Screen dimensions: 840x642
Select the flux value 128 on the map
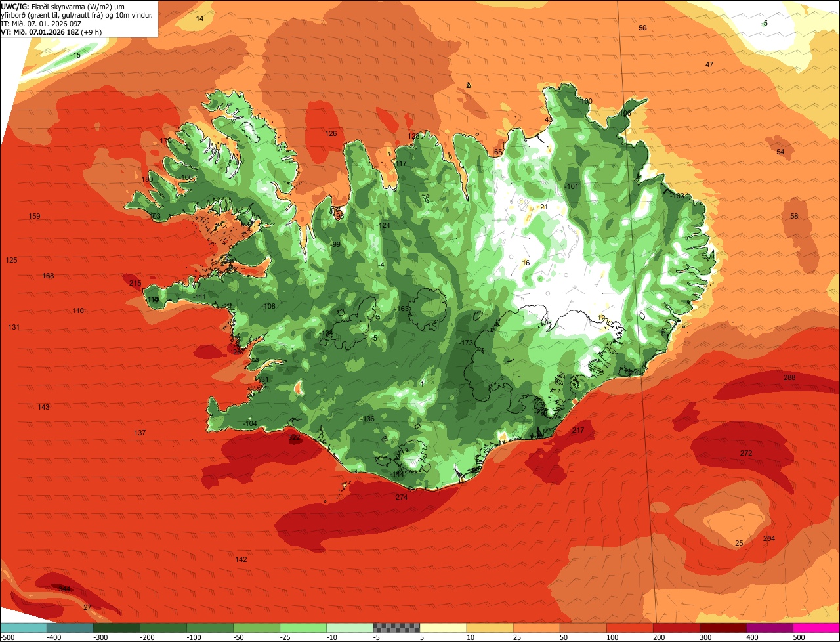413,137
